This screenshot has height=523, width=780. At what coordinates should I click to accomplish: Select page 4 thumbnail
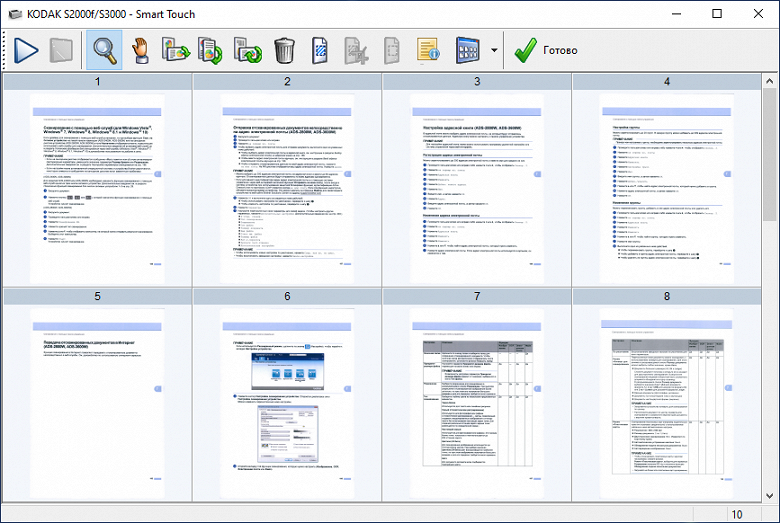pyautogui.click(x=667, y=188)
